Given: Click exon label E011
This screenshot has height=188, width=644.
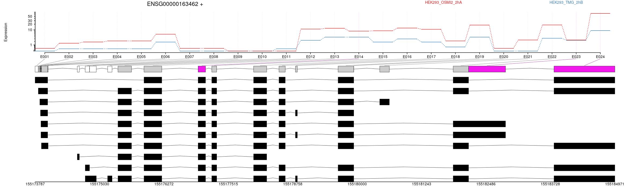Looking at the screenshot, I should coord(286,57).
